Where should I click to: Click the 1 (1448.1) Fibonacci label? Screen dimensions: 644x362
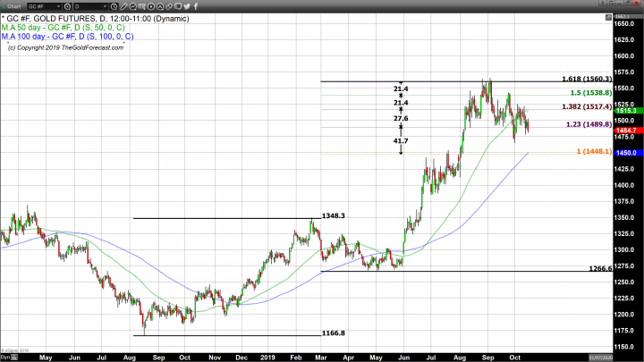(x=594, y=151)
